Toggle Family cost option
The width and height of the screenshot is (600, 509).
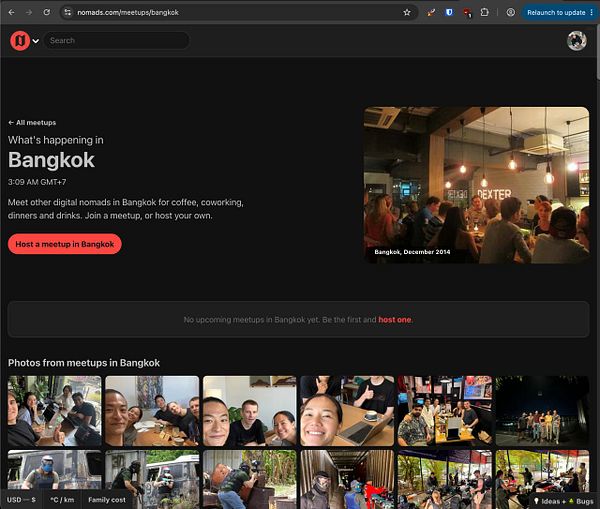click(107, 500)
